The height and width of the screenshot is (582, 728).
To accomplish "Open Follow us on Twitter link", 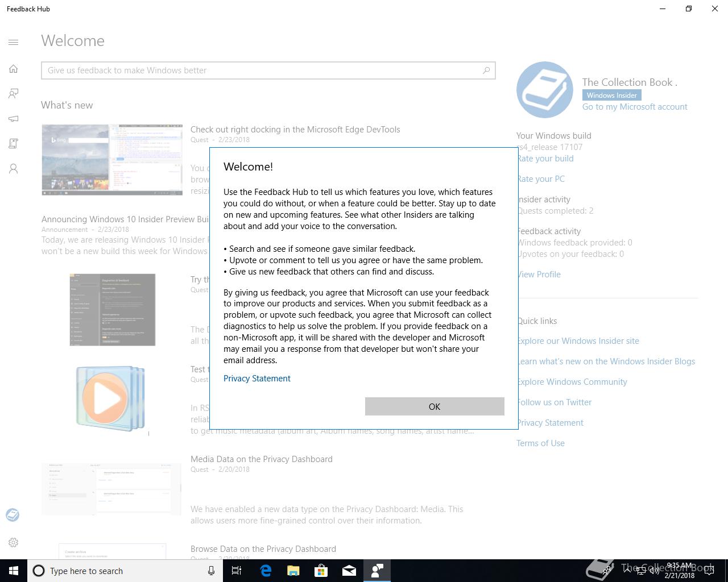I will click(555, 402).
